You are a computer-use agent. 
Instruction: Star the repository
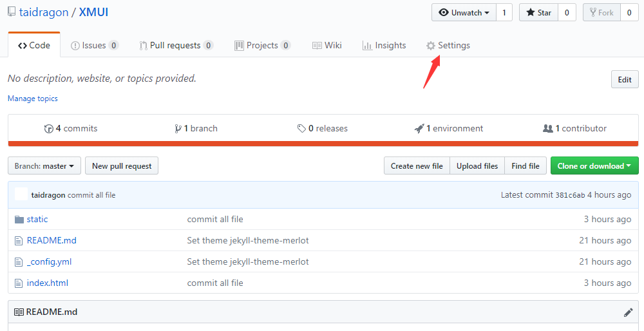pyautogui.click(x=538, y=12)
